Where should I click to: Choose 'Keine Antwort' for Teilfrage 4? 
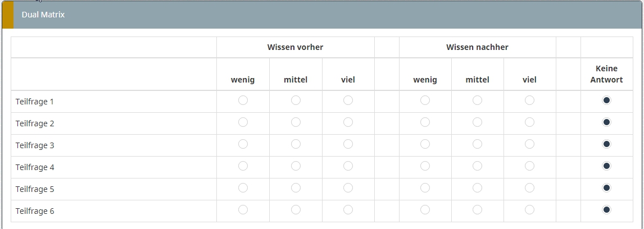606,166
